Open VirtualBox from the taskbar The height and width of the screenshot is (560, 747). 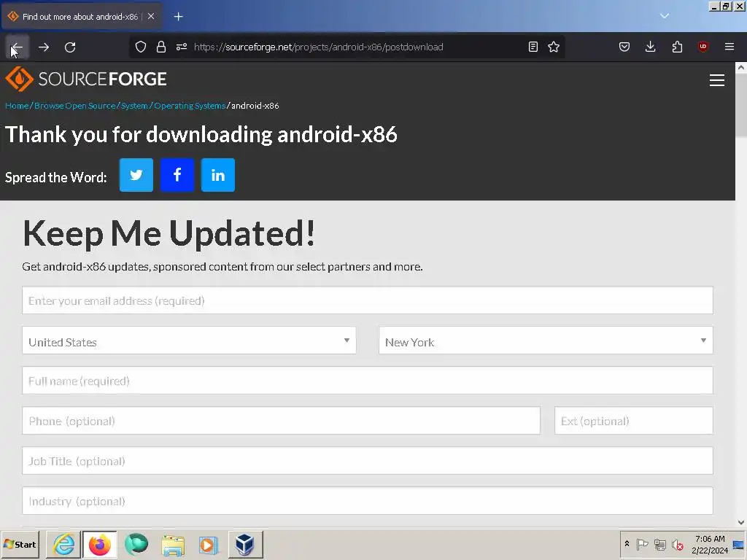click(245, 544)
